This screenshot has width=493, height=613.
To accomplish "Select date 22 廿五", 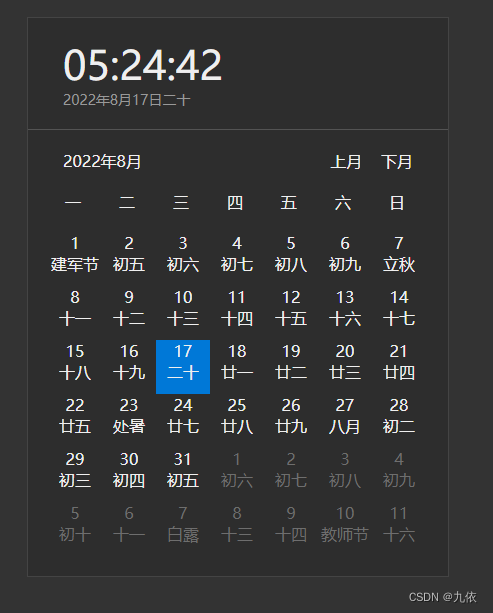I will 75,416.
